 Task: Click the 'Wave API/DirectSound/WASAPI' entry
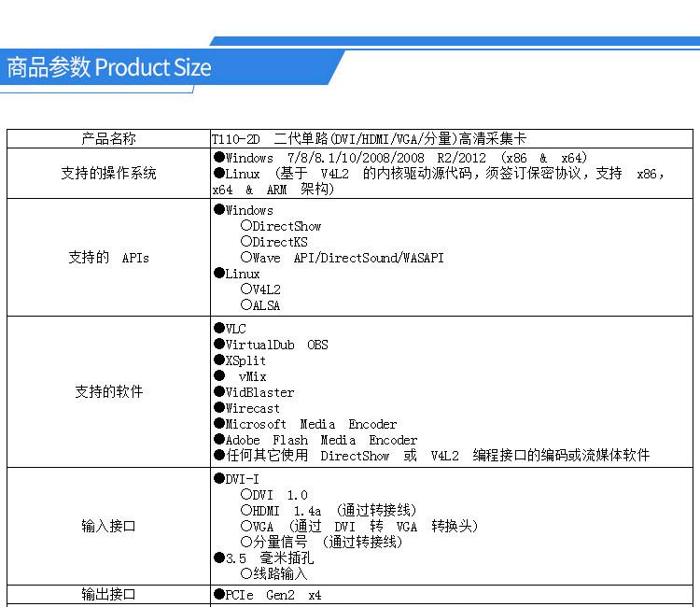342,258
